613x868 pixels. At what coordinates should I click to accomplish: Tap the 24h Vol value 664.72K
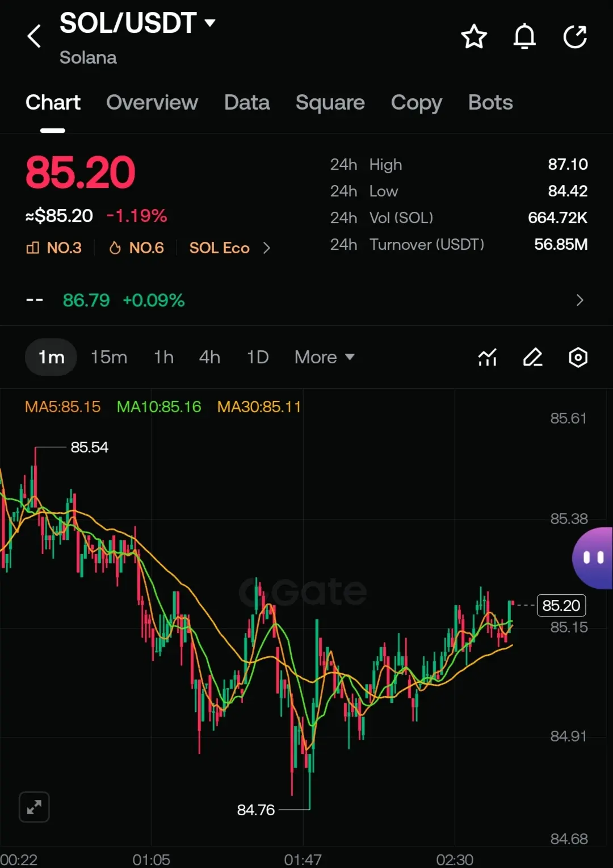[557, 218]
